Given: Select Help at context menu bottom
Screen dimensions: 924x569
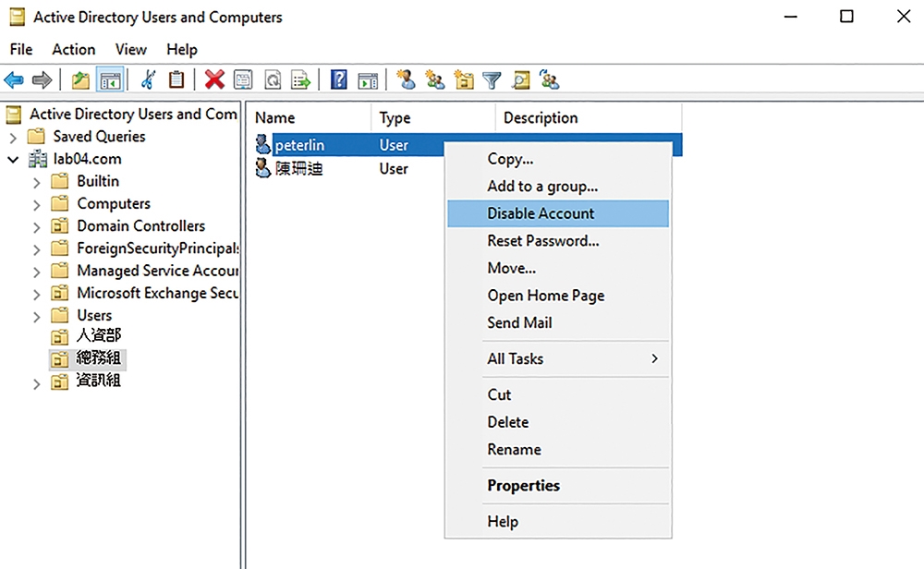Looking at the screenshot, I should pyautogui.click(x=558, y=521).
